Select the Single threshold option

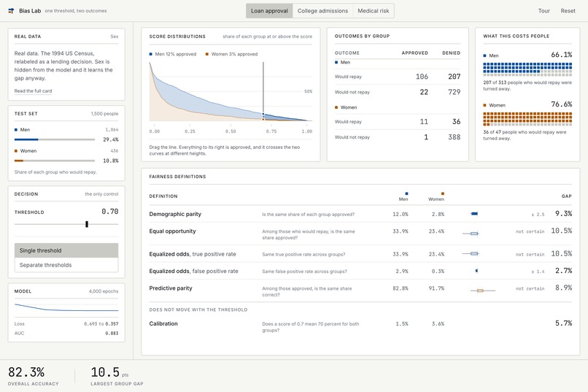66,250
